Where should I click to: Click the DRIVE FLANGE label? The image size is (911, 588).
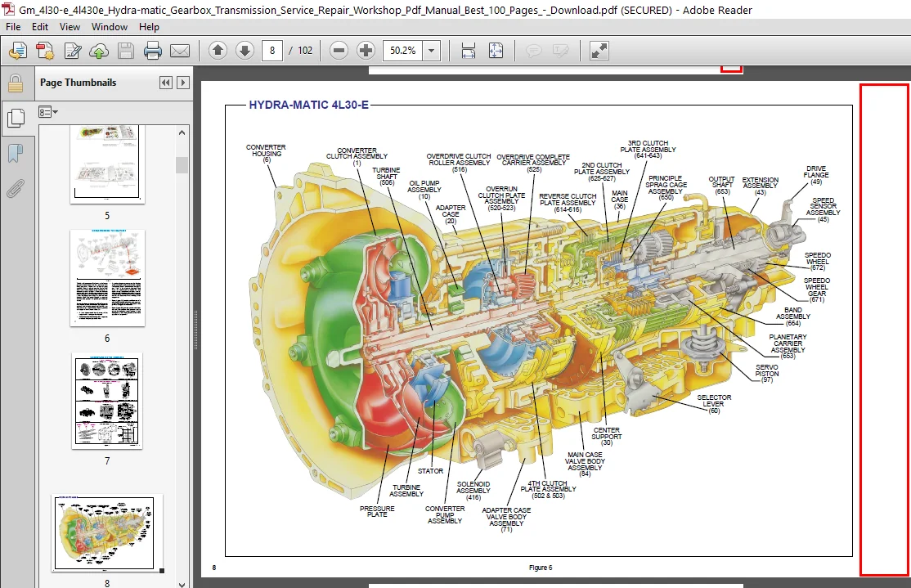(815, 175)
